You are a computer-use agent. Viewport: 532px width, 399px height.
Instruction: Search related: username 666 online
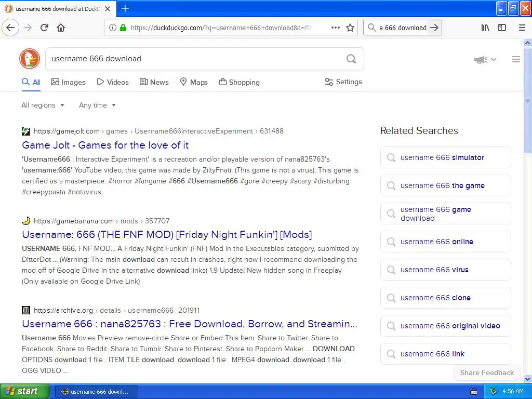445,242
